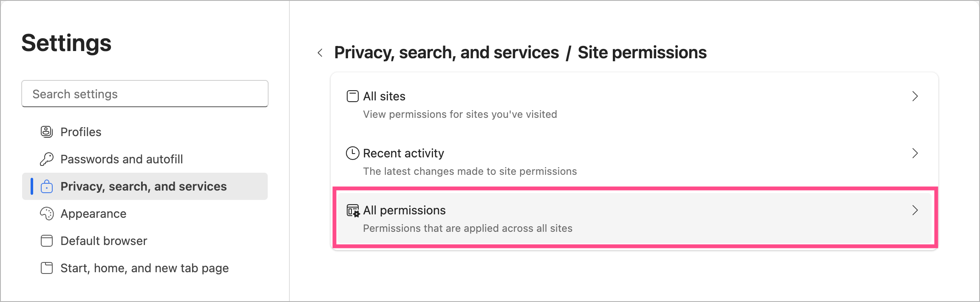Click the palette icon for Appearance

tap(47, 214)
